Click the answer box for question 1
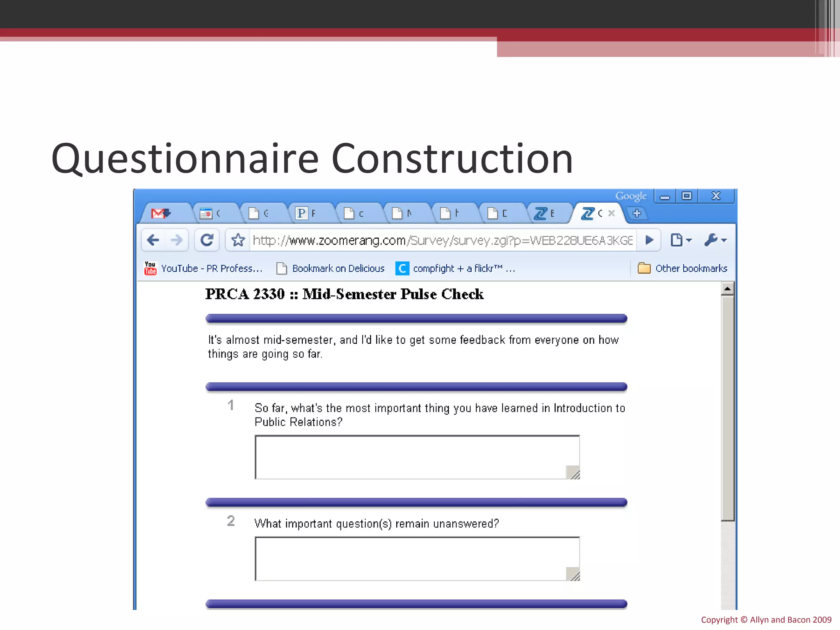840x630 pixels. 417,457
